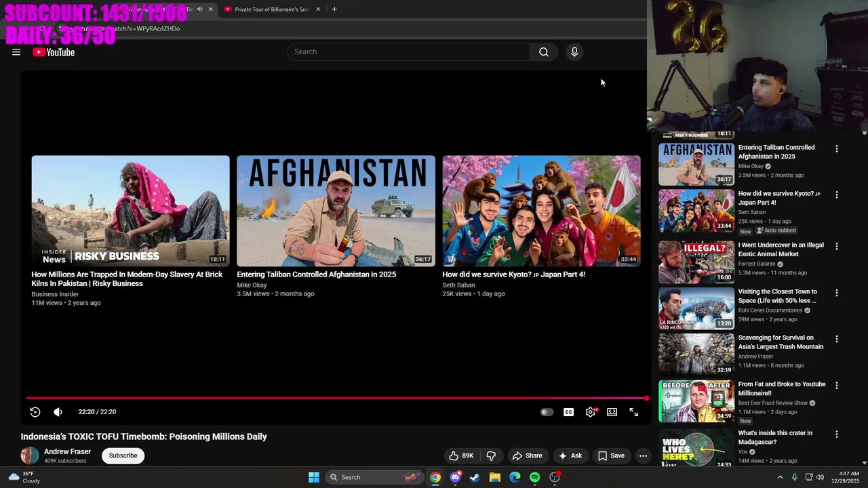This screenshot has width=868, height=488.
Task: Open options for sidebar Afghanistan video
Action: pos(836,148)
